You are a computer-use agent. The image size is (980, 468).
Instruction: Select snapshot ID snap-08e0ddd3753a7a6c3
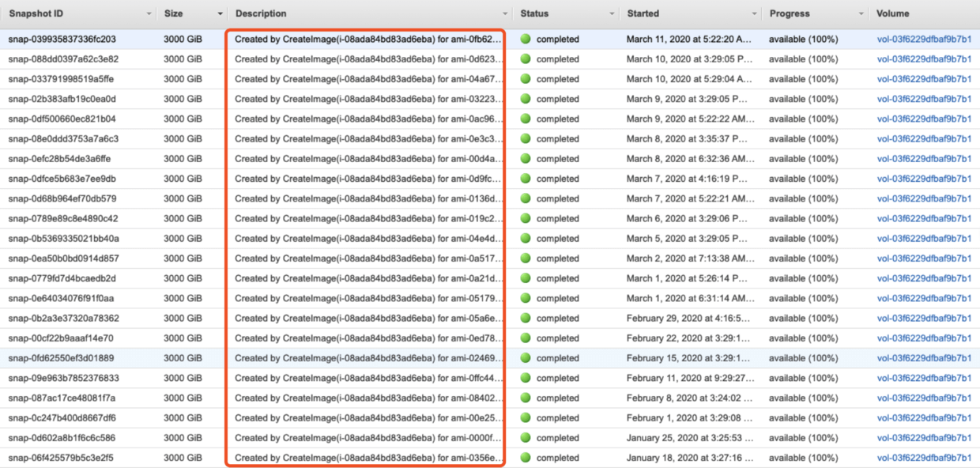click(63, 138)
